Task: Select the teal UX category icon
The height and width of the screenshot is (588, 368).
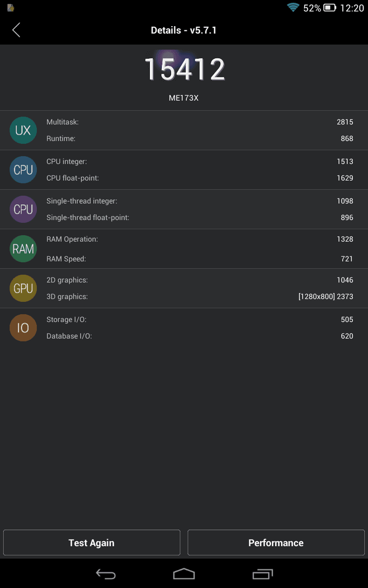Action: (x=23, y=130)
